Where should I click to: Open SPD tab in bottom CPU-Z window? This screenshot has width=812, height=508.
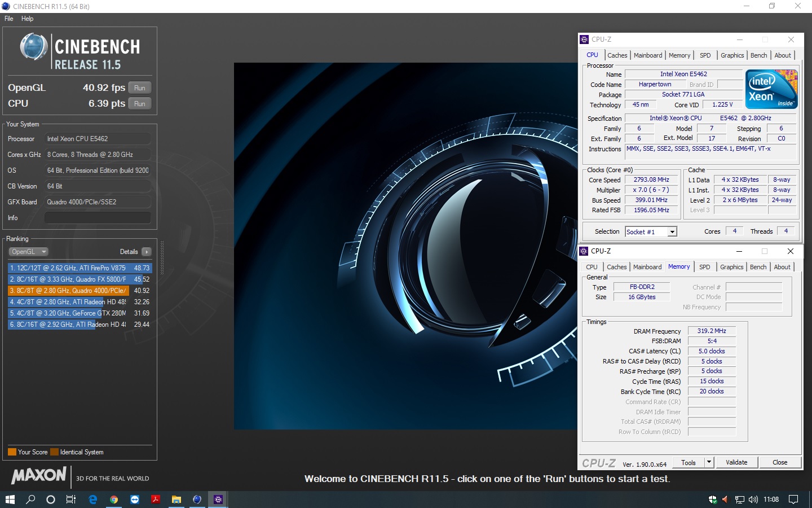point(705,267)
